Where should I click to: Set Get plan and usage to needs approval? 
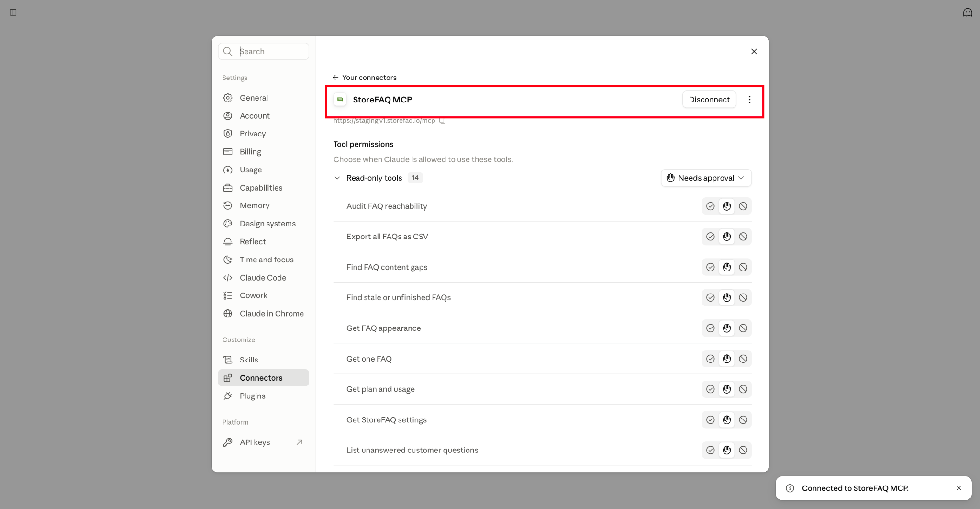pos(727,389)
